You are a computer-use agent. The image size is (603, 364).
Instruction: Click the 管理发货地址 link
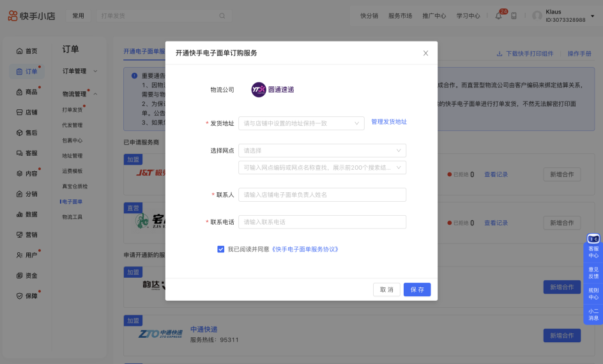coord(389,122)
